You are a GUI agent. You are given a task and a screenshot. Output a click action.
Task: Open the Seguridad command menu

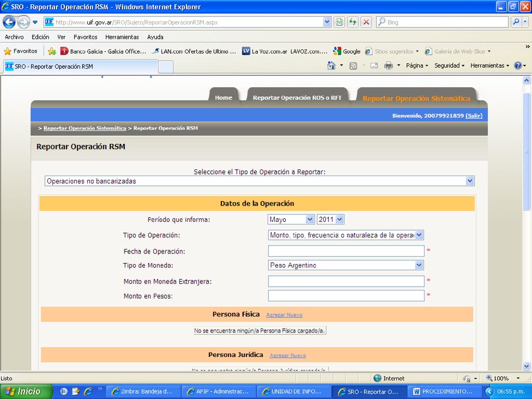(449, 65)
